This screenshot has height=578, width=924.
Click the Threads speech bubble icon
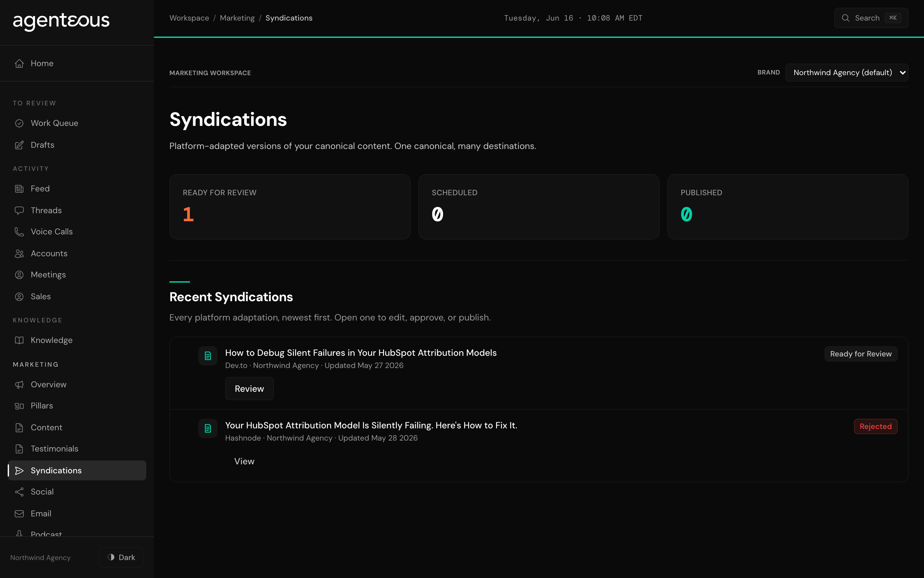pos(19,210)
